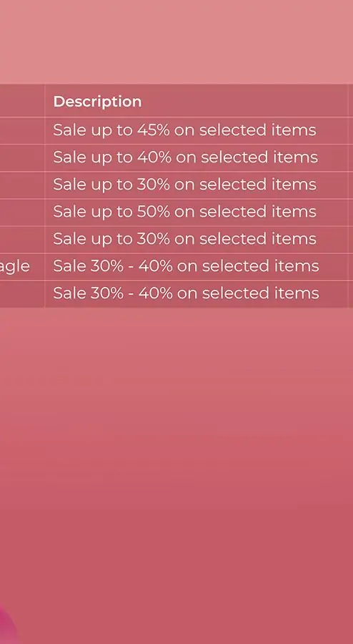Click the partially visible "agle" cell
This screenshot has width=353, height=644.
[x=22, y=267]
